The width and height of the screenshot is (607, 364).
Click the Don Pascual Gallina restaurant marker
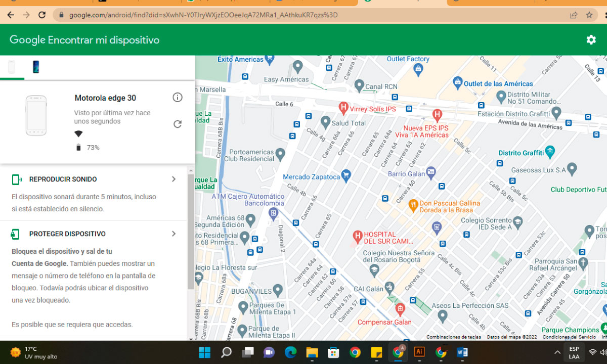pyautogui.click(x=413, y=205)
